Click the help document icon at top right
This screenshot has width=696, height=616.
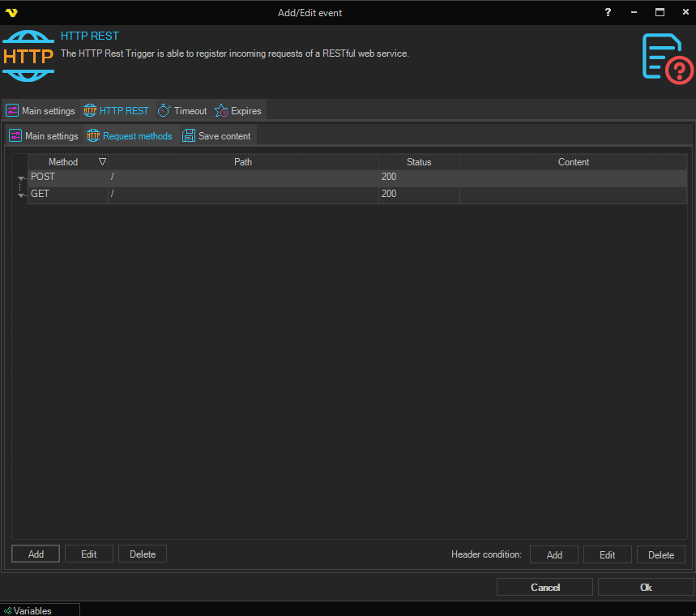pyautogui.click(x=667, y=57)
